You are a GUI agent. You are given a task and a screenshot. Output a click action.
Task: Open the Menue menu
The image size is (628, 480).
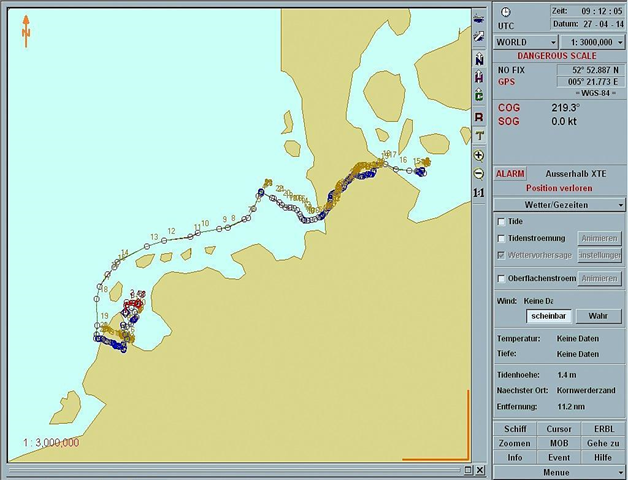click(558, 472)
